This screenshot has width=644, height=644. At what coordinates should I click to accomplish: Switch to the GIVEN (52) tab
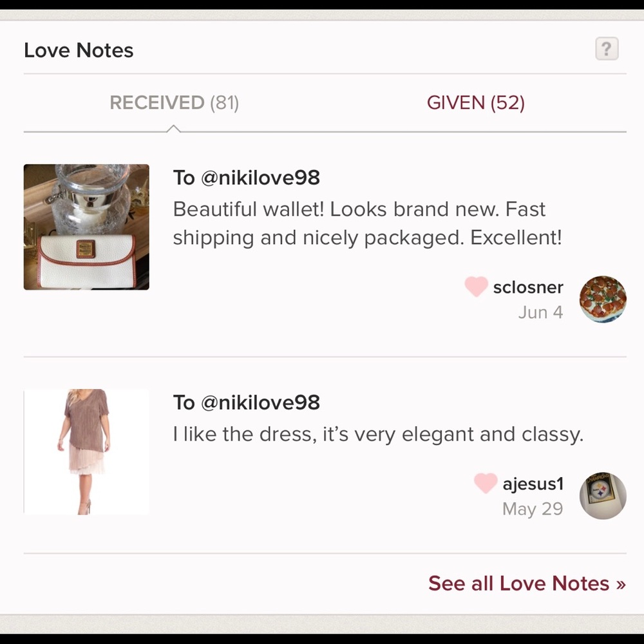click(x=476, y=102)
